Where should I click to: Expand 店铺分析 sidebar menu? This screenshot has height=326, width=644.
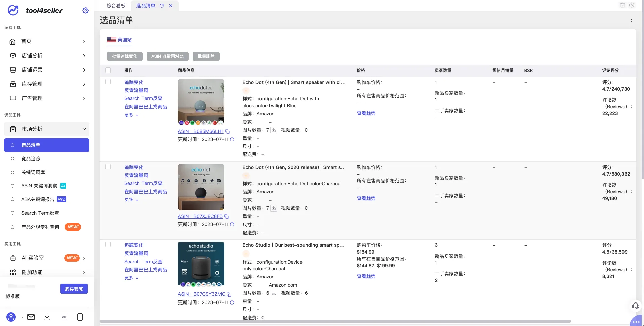tap(47, 56)
